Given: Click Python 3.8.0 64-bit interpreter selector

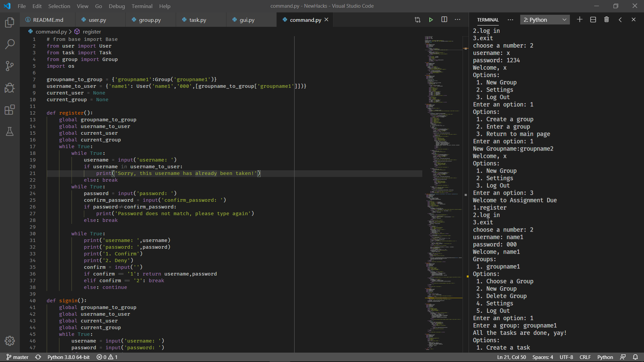Looking at the screenshot, I should point(68,357).
